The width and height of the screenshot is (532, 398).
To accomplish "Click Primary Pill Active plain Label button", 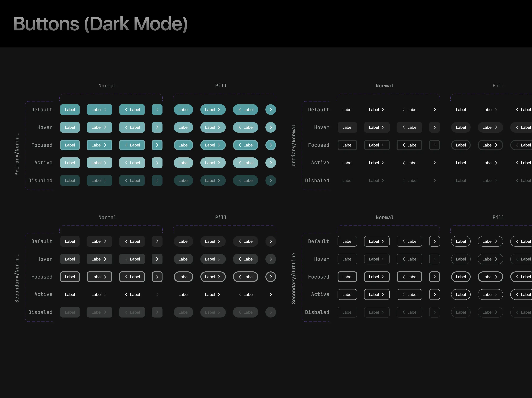I will pyautogui.click(x=183, y=163).
